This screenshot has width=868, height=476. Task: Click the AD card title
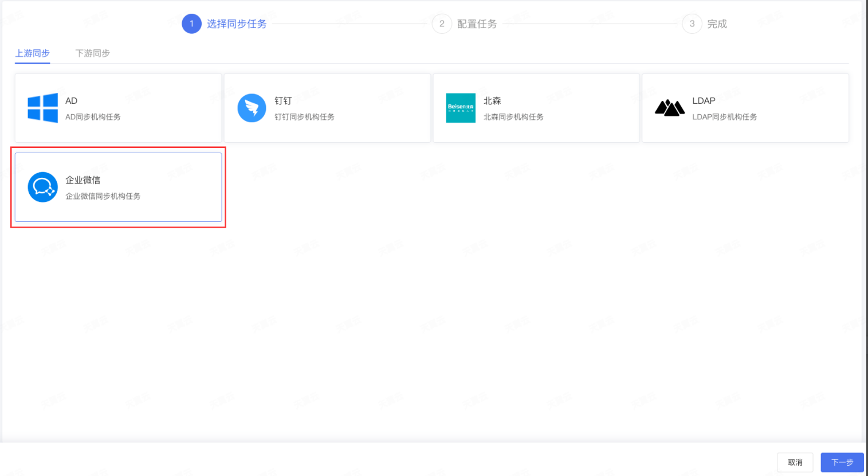[72, 101]
